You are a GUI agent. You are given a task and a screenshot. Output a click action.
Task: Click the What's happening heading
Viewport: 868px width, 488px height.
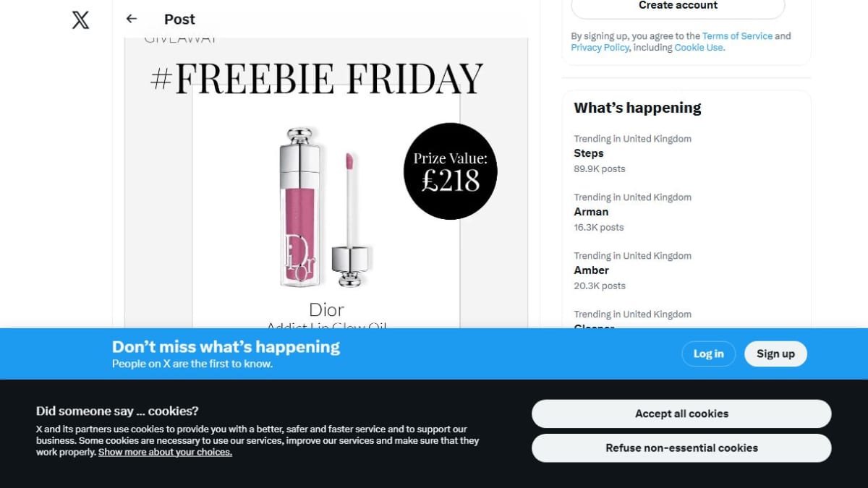click(637, 108)
